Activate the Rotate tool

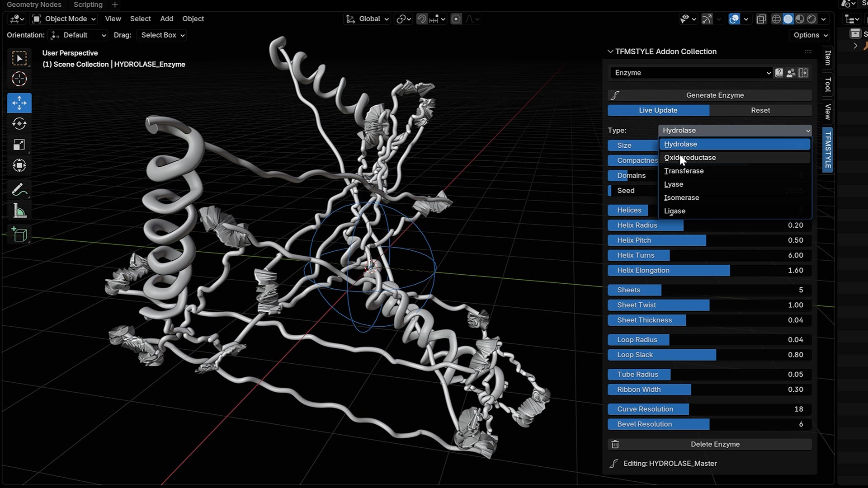click(19, 124)
